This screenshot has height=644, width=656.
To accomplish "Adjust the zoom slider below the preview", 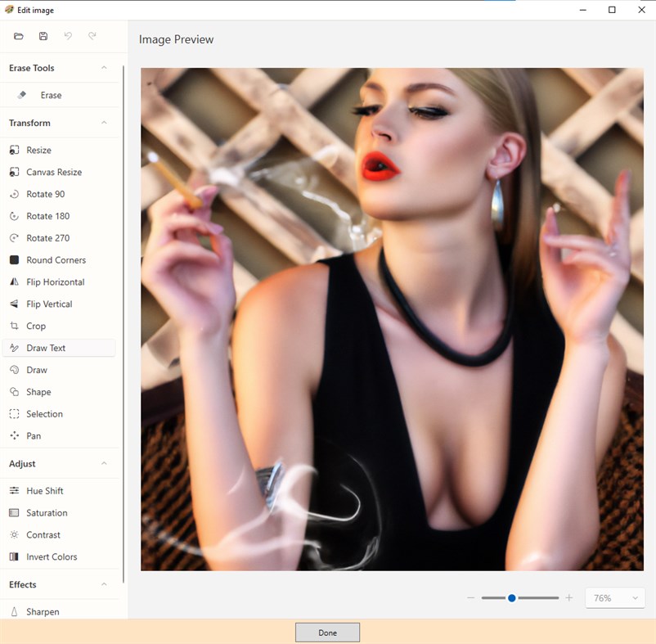I will [511, 597].
